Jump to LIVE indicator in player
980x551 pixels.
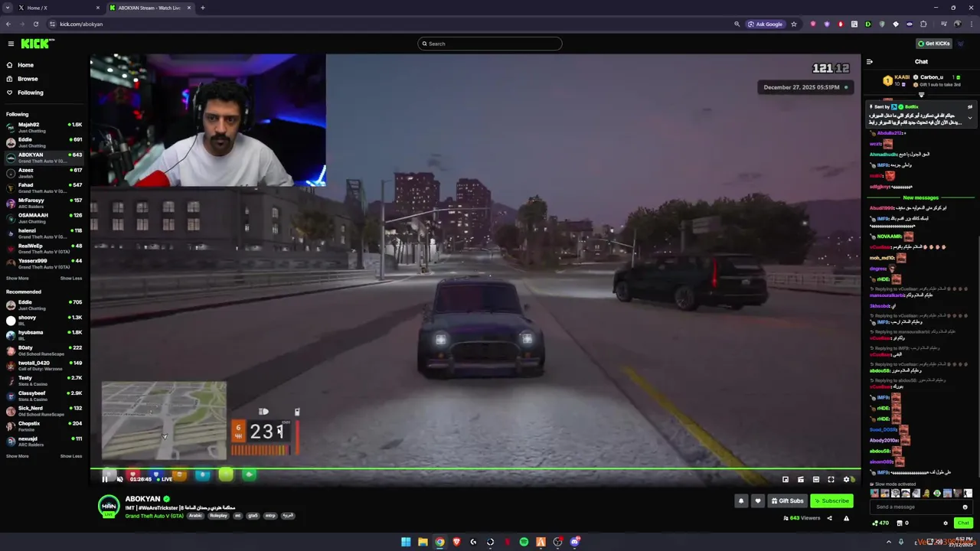coord(164,479)
